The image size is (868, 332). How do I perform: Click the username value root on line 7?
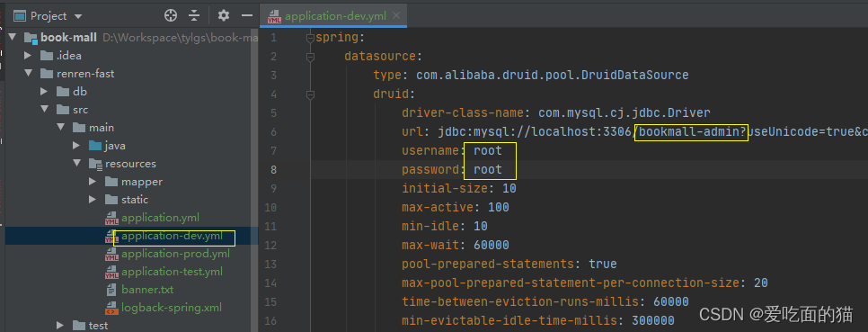(x=488, y=150)
